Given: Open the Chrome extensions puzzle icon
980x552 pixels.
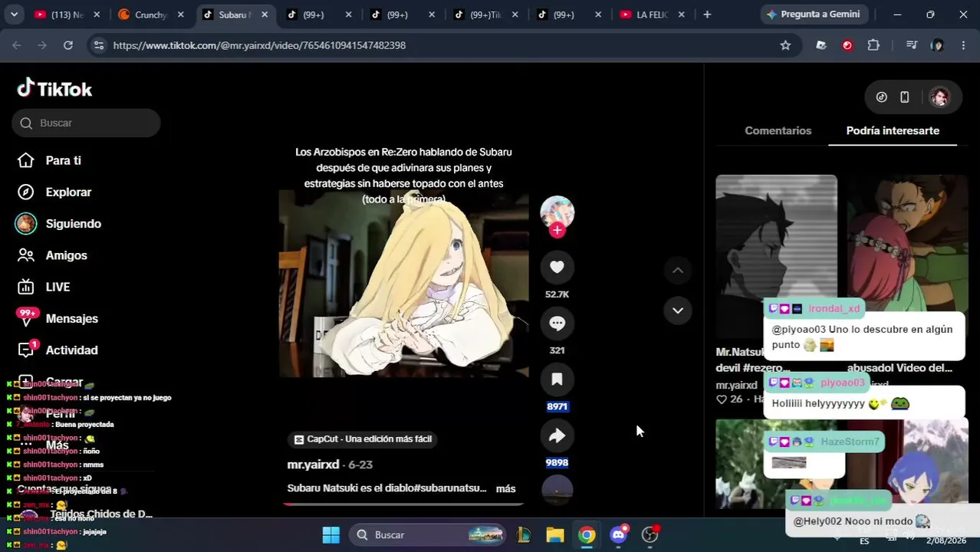Looking at the screenshot, I should click(x=873, y=45).
